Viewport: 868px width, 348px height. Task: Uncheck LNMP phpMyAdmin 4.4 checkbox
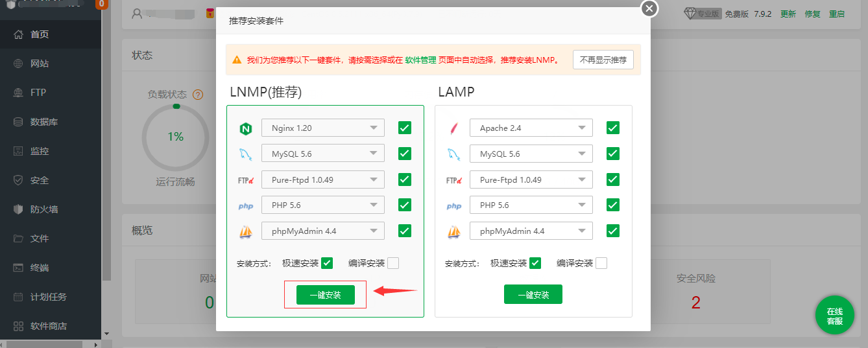(x=405, y=231)
